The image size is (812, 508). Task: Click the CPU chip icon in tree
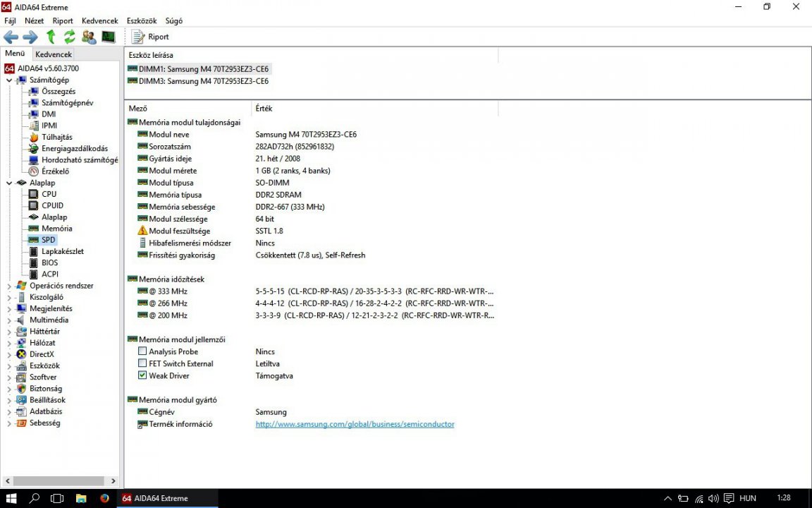pyautogui.click(x=33, y=194)
